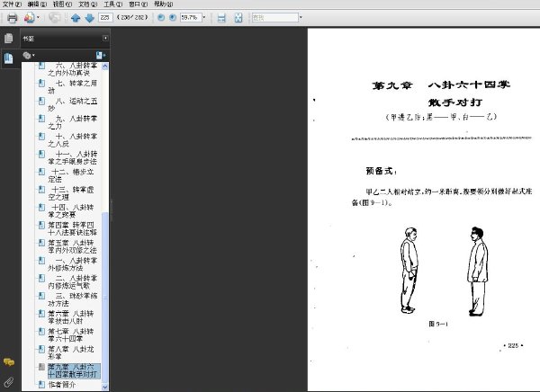The image size is (540, 392).
Task: Click bookmark icon beside 作者简介 entry
Action: (41, 385)
